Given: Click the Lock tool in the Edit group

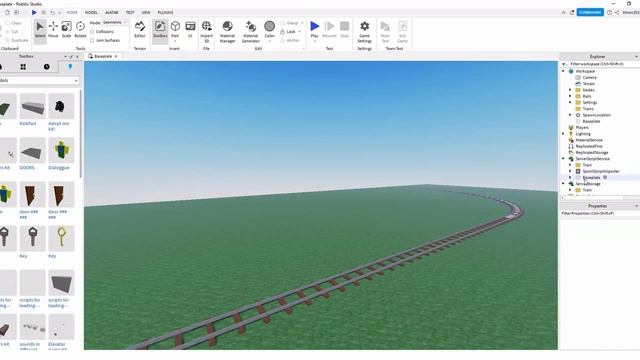Looking at the screenshot, I should pyautogui.click(x=291, y=31).
